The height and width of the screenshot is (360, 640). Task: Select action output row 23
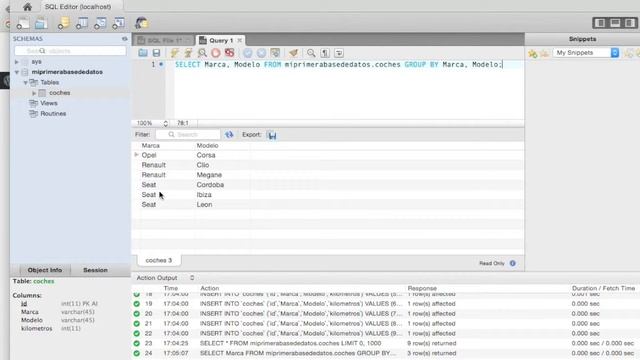pyautogui.click(x=385, y=343)
